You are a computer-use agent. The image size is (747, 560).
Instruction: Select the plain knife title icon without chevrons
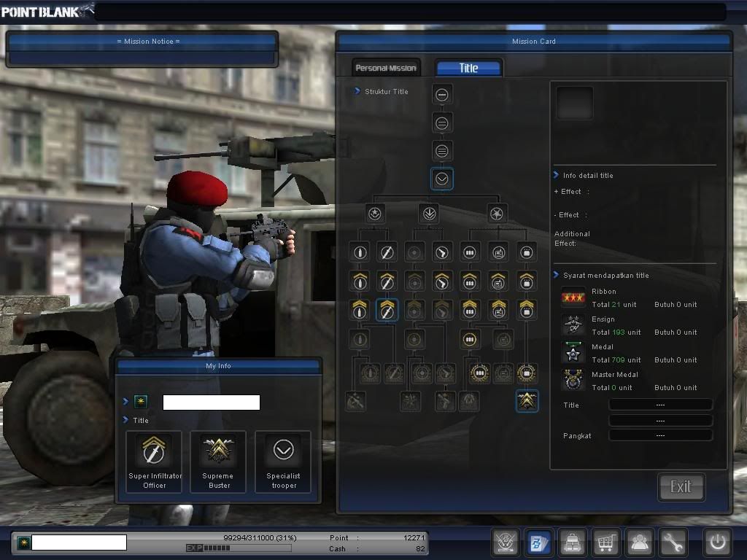coord(387,252)
